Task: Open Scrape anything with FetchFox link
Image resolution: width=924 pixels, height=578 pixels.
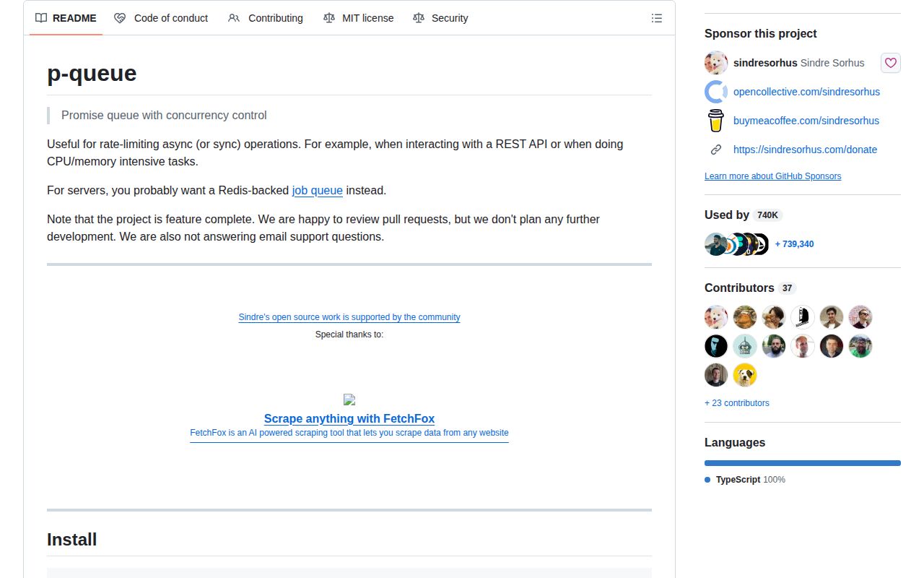Action: 349,418
